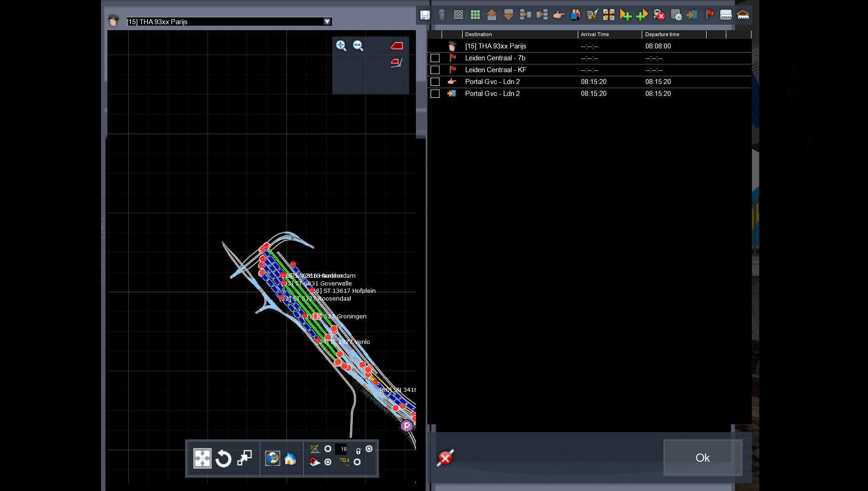868x491 pixels.
Task: Move instruction up with orange up arrow
Action: pos(492,15)
